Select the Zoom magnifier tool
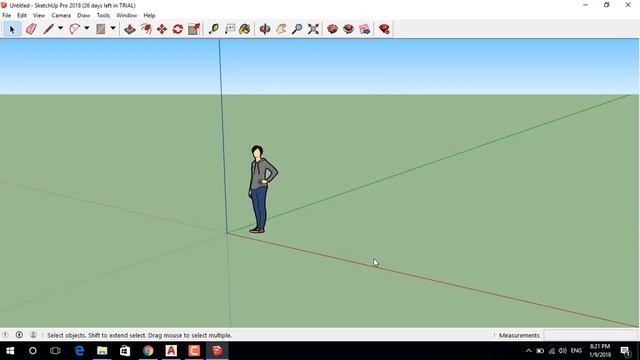 pos(297,29)
